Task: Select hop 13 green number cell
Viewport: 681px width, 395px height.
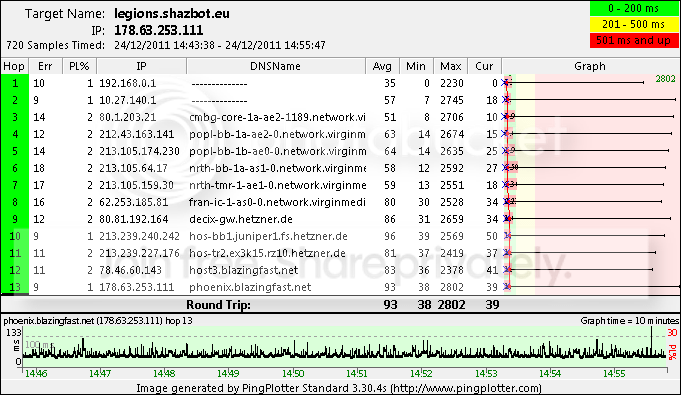Action: 15,287
